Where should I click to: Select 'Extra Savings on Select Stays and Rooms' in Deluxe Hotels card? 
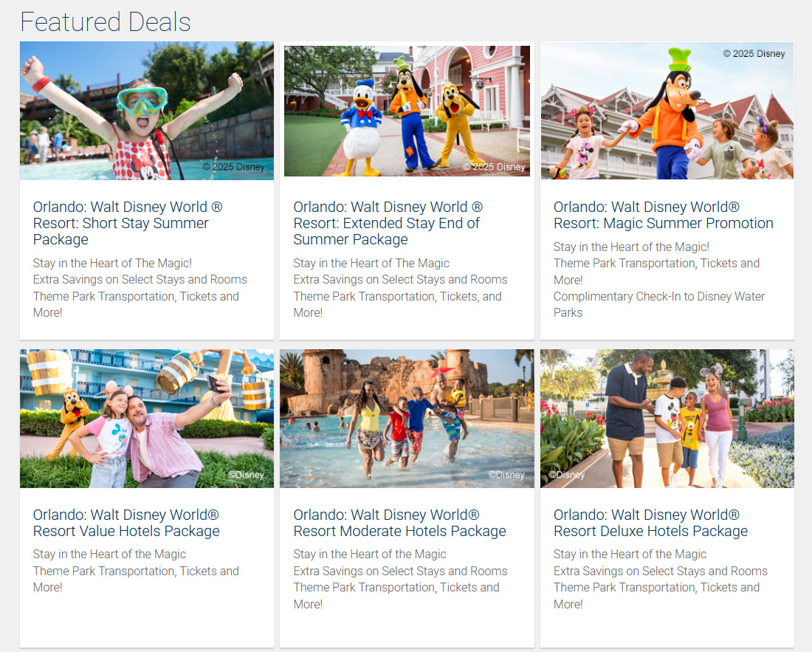coord(660,571)
